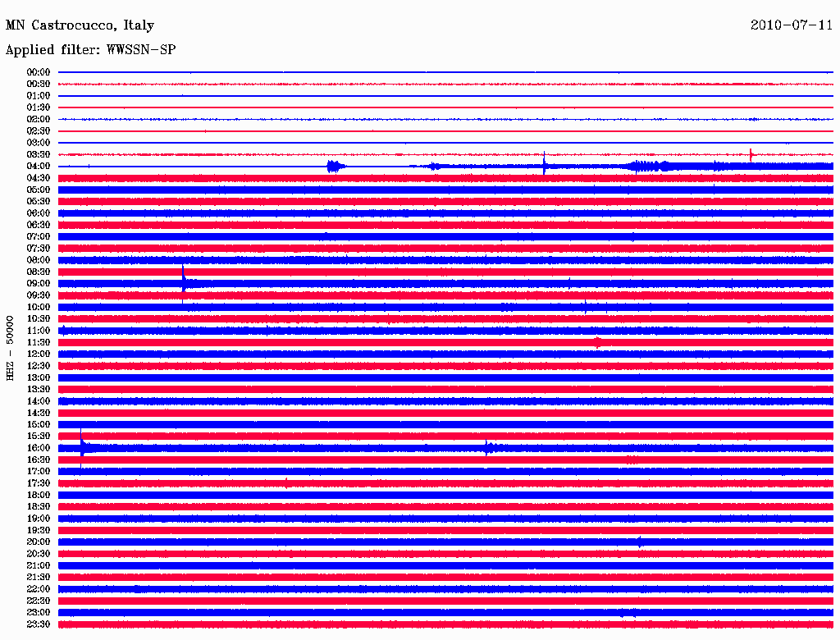Image resolution: width=840 pixels, height=640 pixels.
Task: Click the 23:00 time label
Action: 39,612
